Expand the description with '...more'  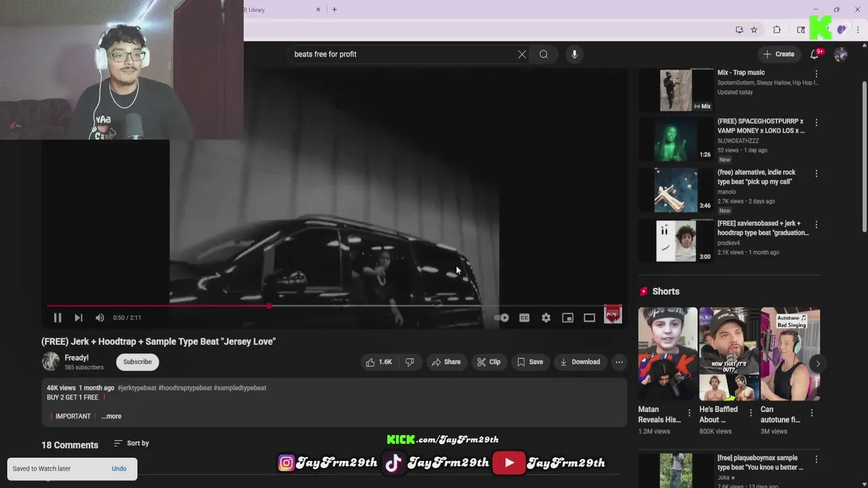click(x=111, y=416)
